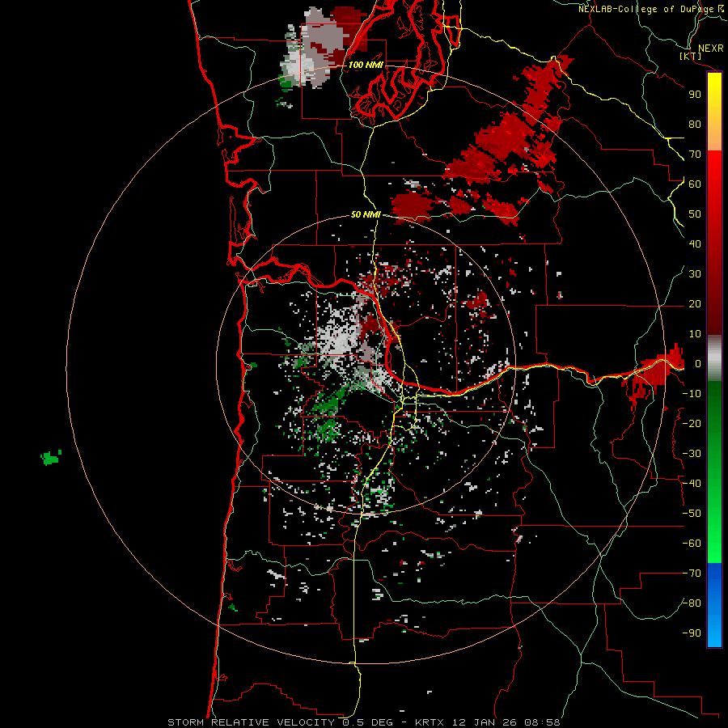Click the -70 value on the velocity scale
This screenshot has height=728, width=728.
click(x=692, y=574)
